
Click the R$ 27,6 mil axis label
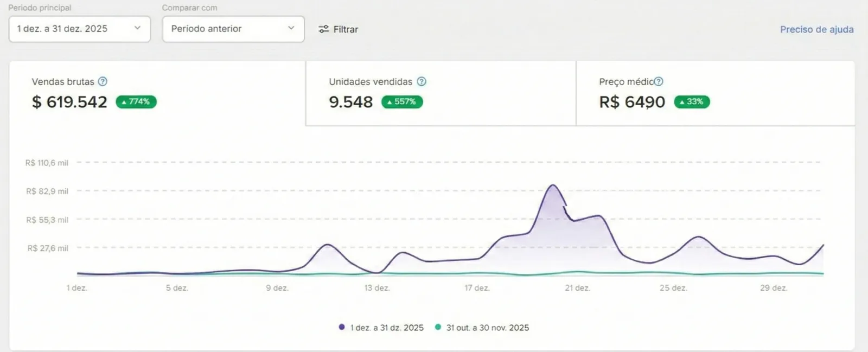point(48,248)
